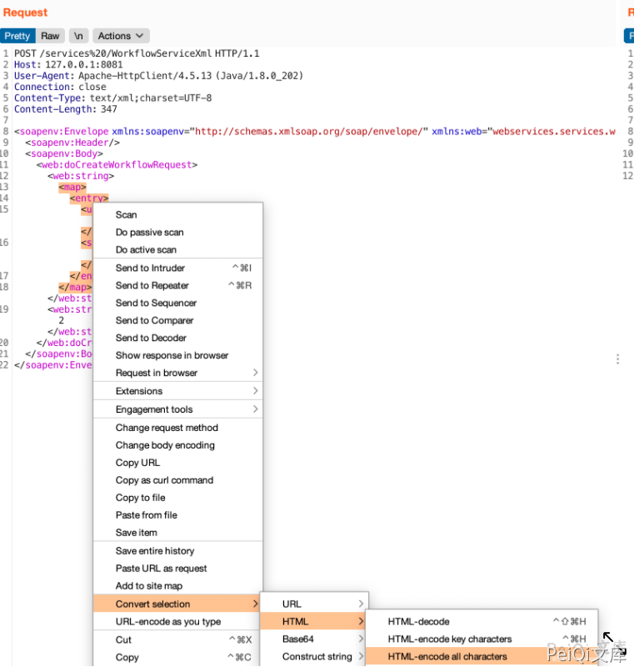Screen dimensions: 634x672
Task: Open the Construct string submenu
Action: point(317,657)
